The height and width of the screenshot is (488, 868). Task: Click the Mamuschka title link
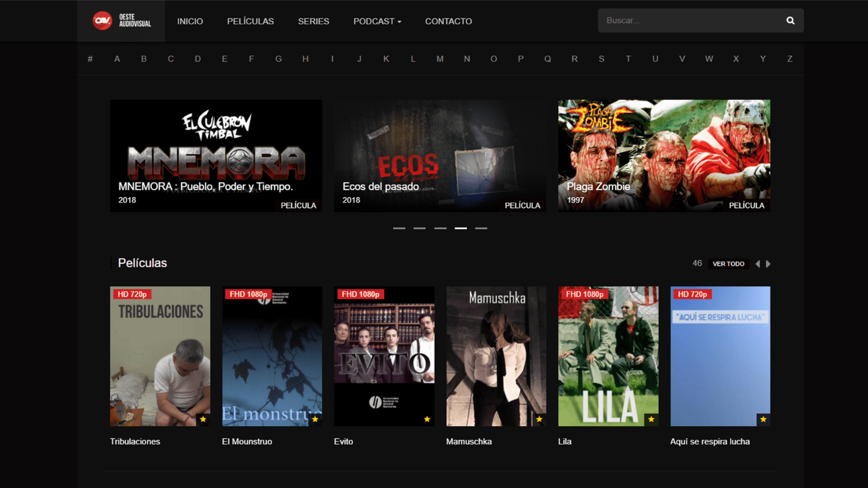tap(469, 442)
